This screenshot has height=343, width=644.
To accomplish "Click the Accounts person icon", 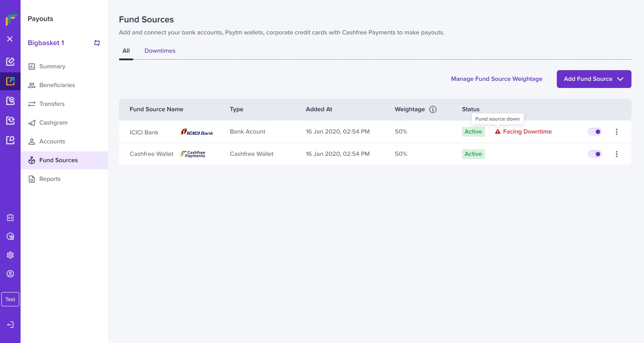I will click(x=32, y=142).
